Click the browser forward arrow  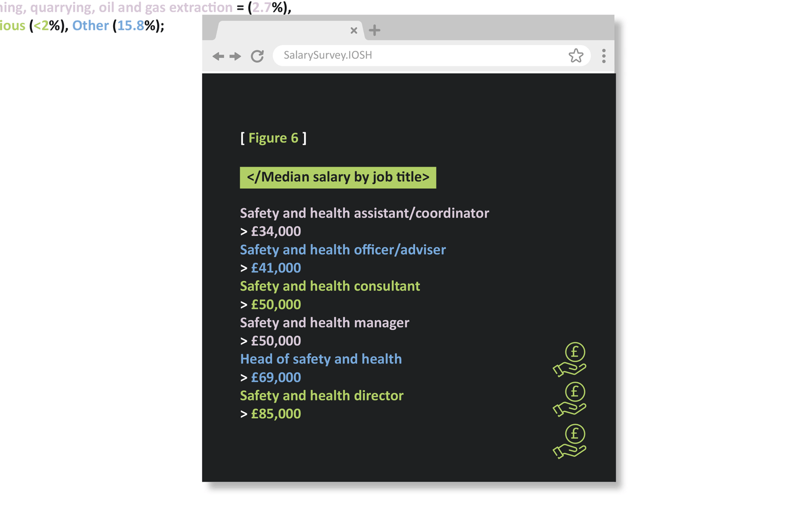(235, 56)
